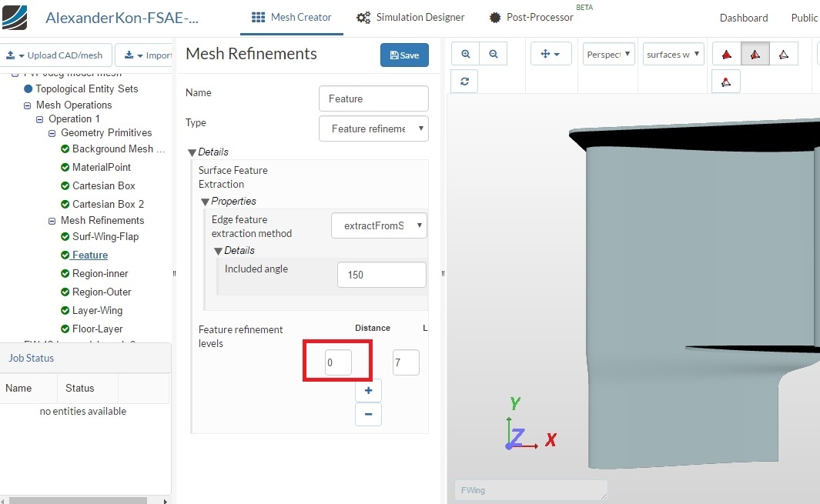Select Surf-Wing-Flap refinement
This screenshot has height=504, width=820.
[x=105, y=237]
